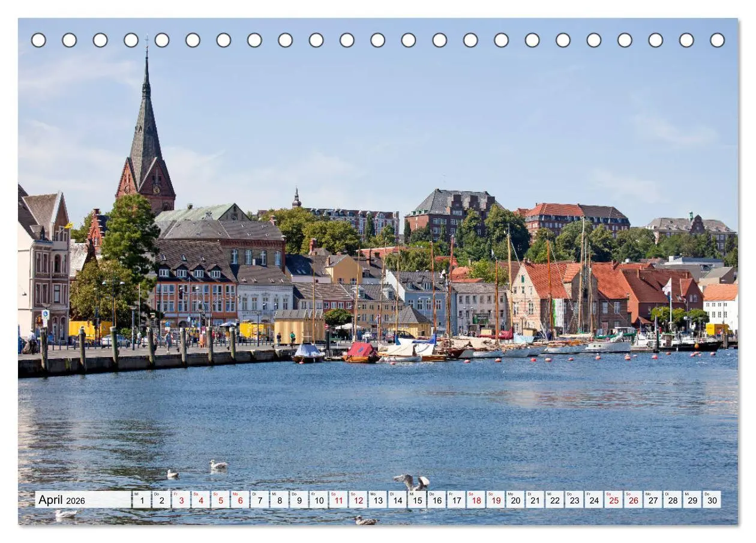Viewport: 756px width, 543px height.
Task: Select day 23 in the calendar strip
Action: (574, 500)
